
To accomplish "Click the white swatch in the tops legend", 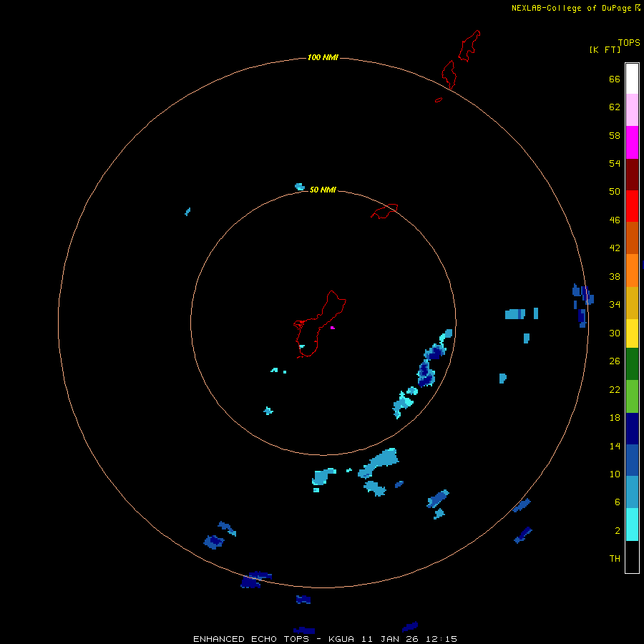I will click(632, 79).
